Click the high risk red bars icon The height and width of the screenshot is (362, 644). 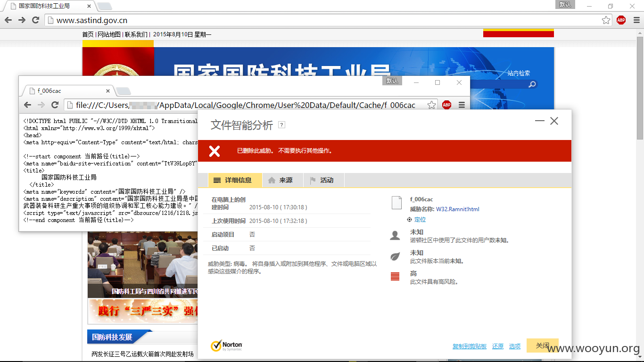pyautogui.click(x=395, y=277)
